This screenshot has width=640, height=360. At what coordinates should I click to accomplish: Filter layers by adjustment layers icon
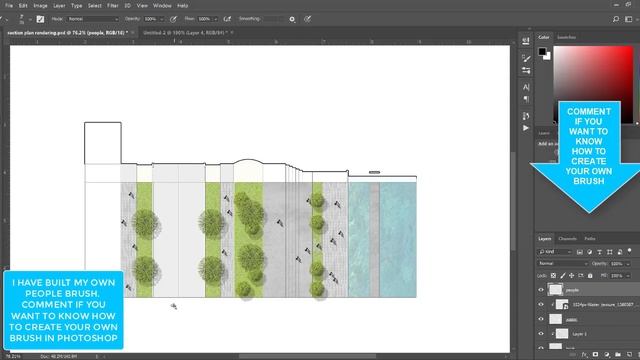[590, 252]
